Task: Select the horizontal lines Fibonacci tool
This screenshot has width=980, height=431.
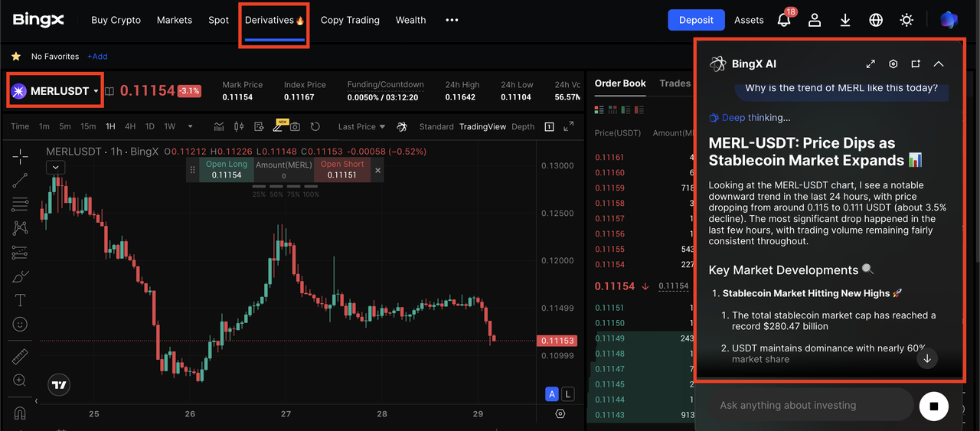Action: [20, 204]
